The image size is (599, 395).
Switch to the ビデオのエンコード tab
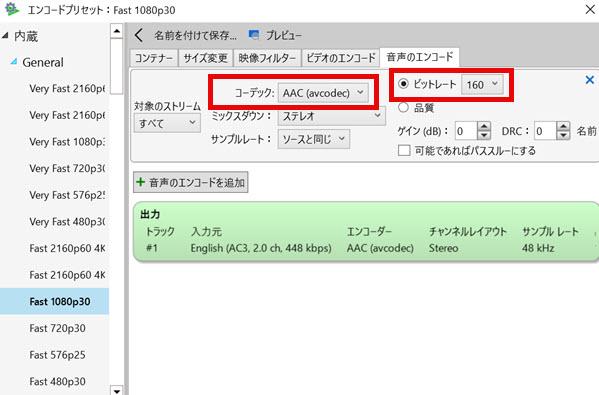(x=341, y=58)
